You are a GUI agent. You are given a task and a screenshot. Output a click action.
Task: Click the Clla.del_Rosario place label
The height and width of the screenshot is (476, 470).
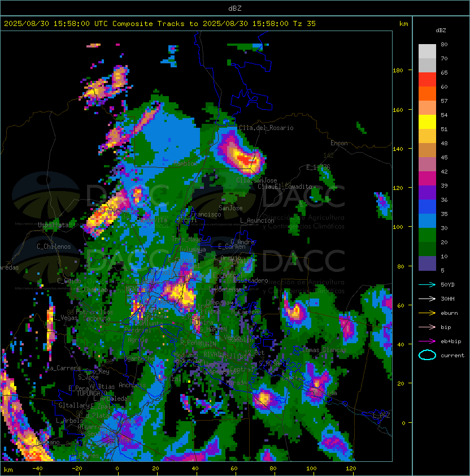point(266,128)
